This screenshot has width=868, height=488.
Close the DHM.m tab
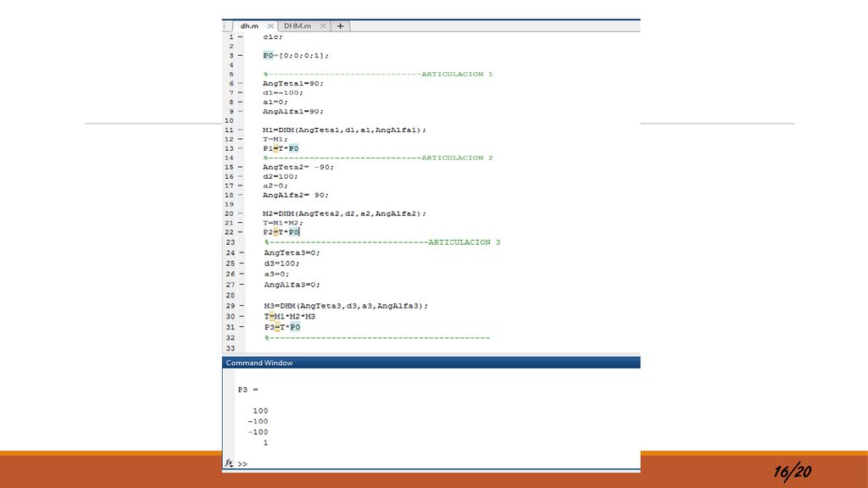pos(323,26)
